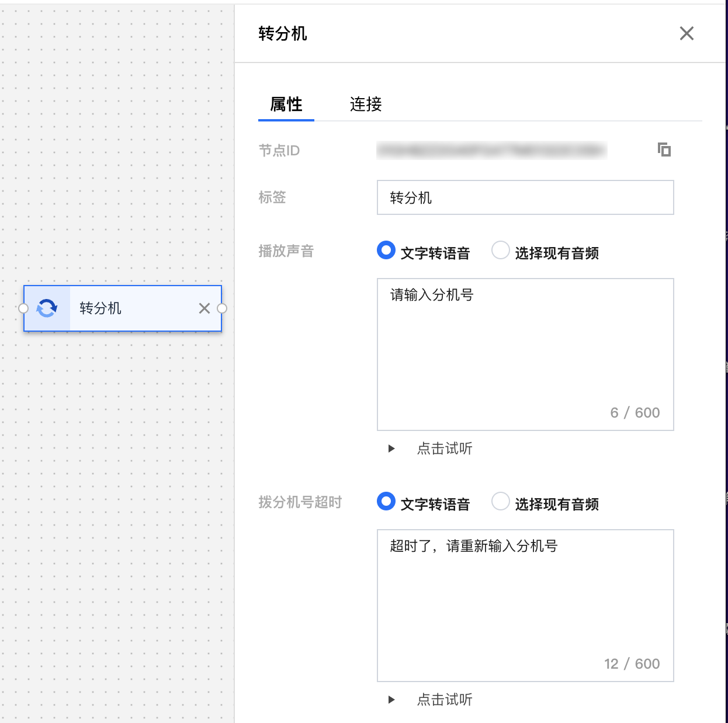Click the 拨分机号超时 field label
728x723 pixels.
click(x=300, y=502)
